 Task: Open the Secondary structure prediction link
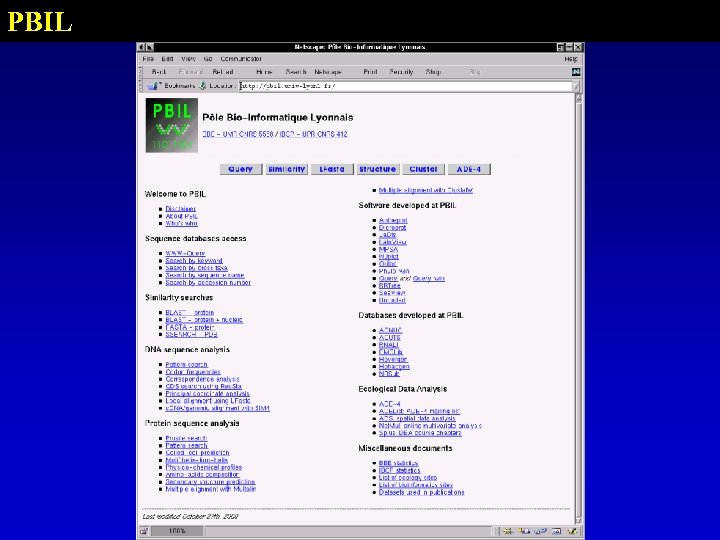pyautogui.click(x=210, y=482)
